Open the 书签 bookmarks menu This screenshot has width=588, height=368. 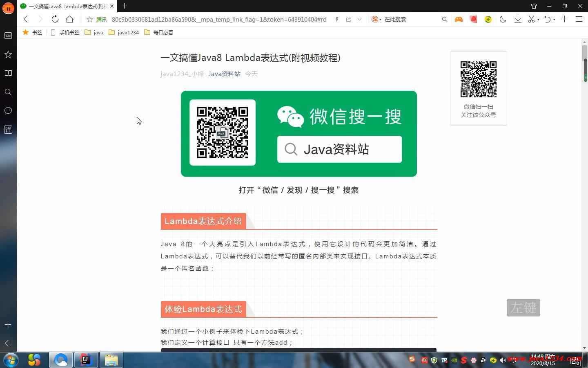pos(32,32)
